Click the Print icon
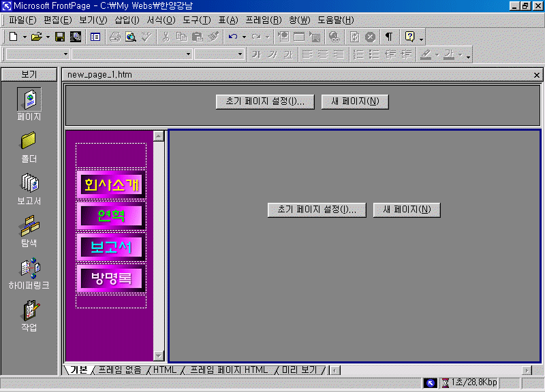545x392 pixels. [115, 37]
